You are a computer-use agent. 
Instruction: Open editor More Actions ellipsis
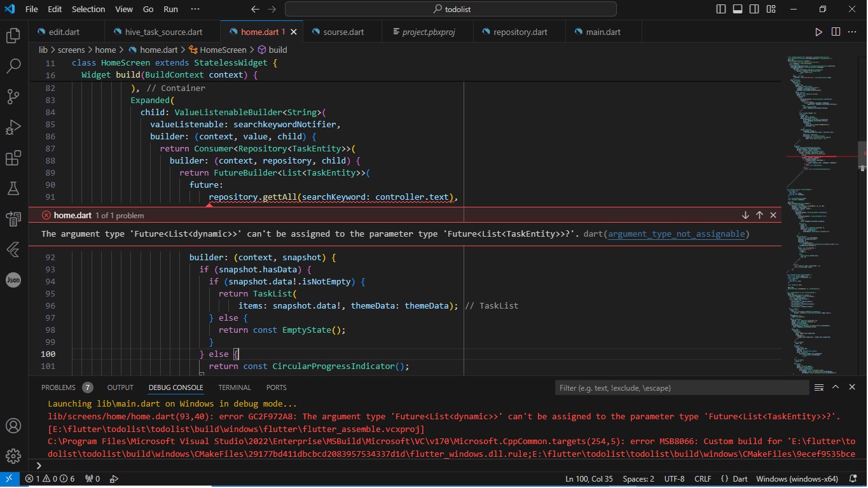852,32
